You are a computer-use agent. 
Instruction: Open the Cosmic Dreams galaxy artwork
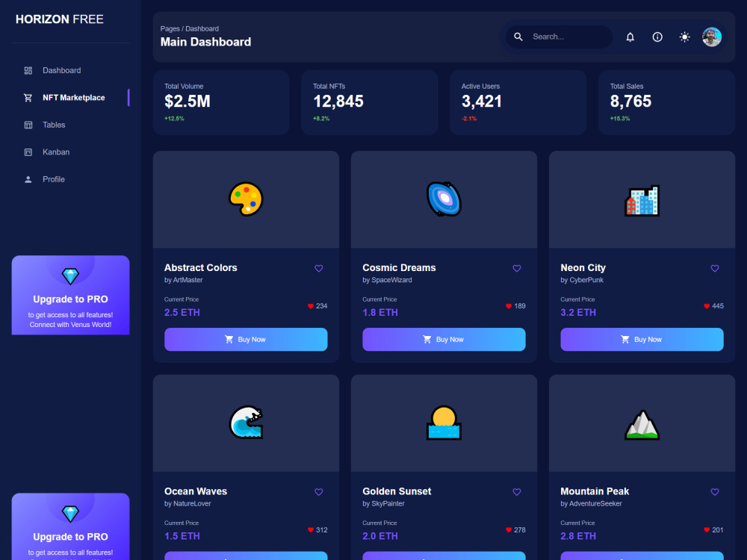(444, 199)
